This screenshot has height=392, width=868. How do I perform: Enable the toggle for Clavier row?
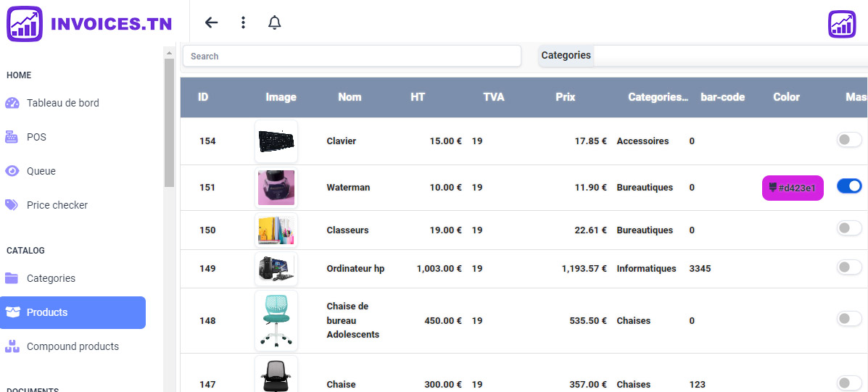tap(848, 141)
